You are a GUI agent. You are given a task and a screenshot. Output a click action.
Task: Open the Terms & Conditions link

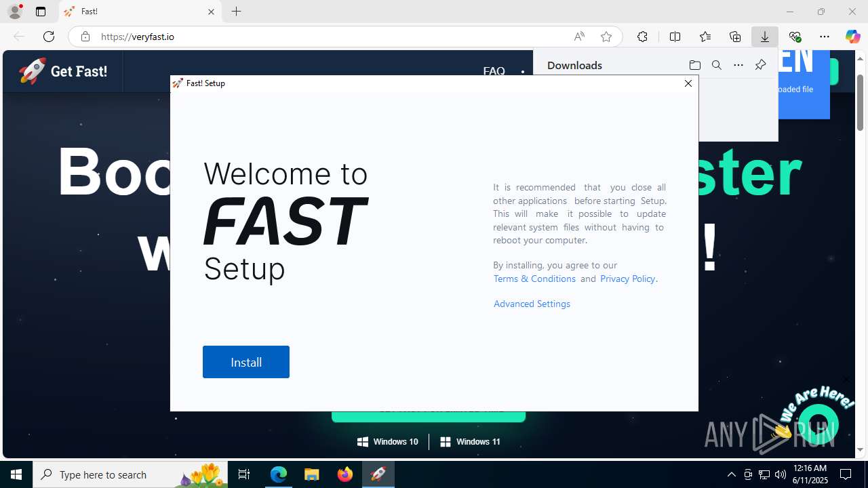click(534, 279)
